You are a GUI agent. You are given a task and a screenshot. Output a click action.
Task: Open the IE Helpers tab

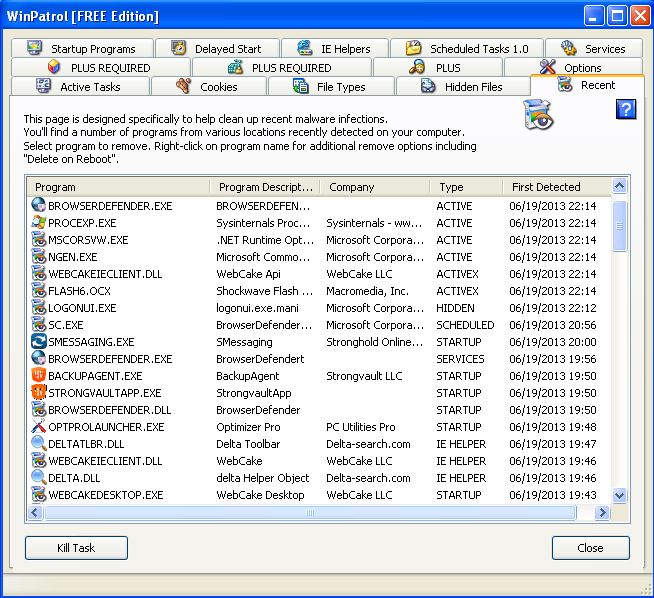[x=335, y=48]
